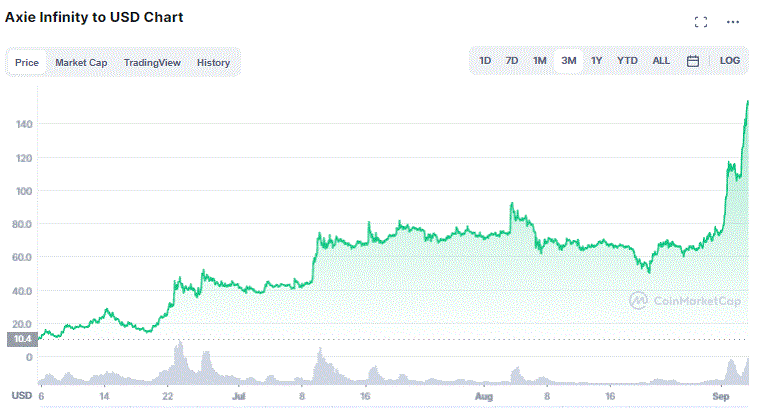The height and width of the screenshot is (408, 763).
Task: Click the 20.0 y-axis label
Action: 22,324
